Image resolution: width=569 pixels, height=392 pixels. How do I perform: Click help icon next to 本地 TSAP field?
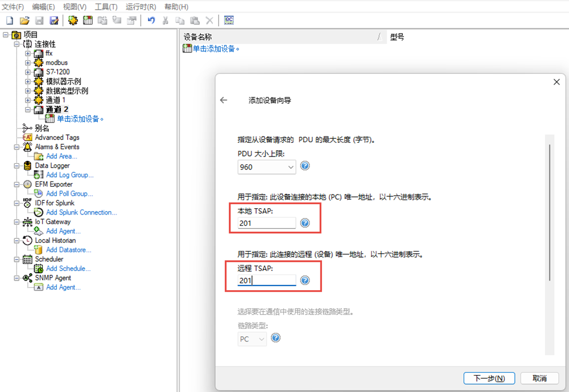tap(305, 223)
